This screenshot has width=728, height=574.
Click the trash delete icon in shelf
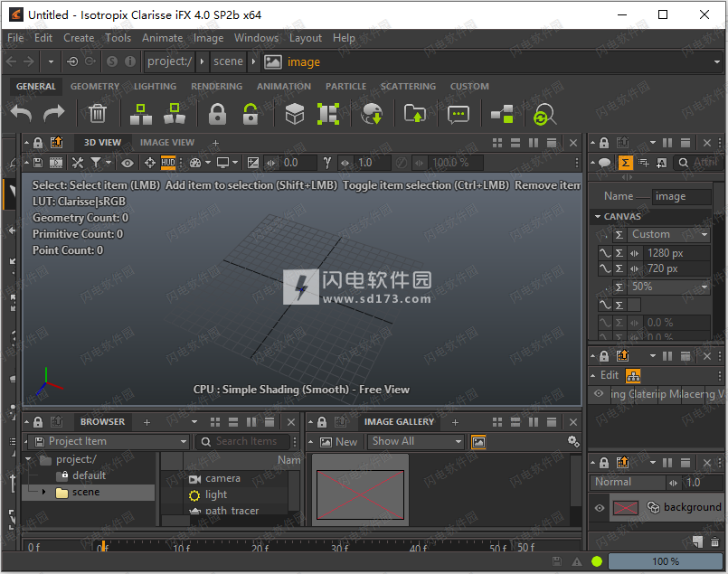pyautogui.click(x=98, y=114)
